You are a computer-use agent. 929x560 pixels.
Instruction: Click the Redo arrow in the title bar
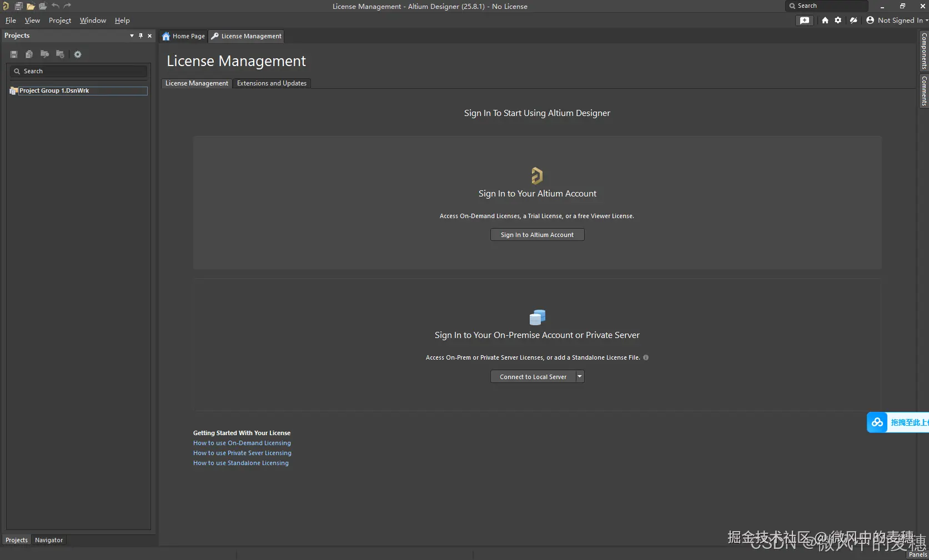tap(67, 6)
